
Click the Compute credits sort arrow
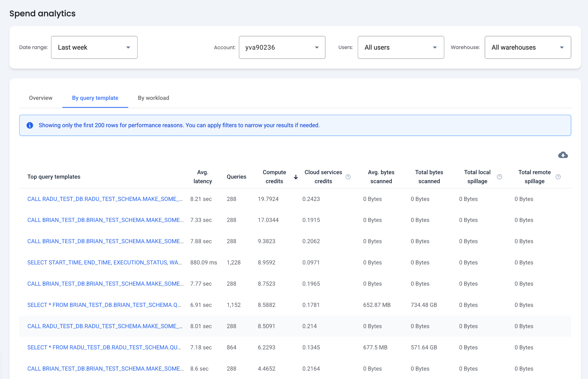296,177
